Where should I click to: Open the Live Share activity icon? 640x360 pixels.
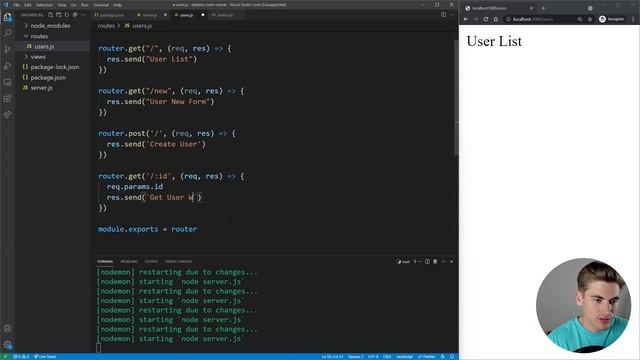(8, 115)
